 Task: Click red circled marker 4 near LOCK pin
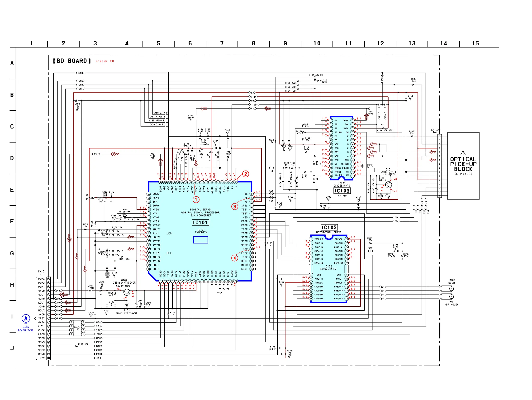(234, 258)
